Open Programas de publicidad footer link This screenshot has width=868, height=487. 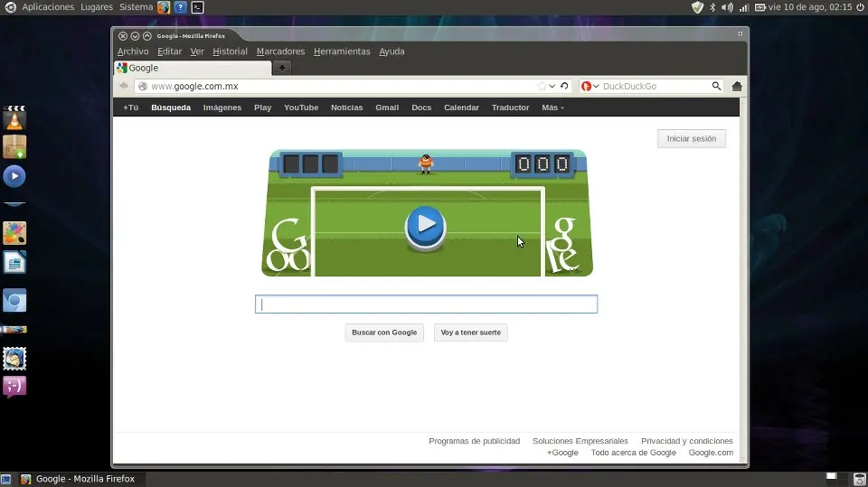coord(475,441)
